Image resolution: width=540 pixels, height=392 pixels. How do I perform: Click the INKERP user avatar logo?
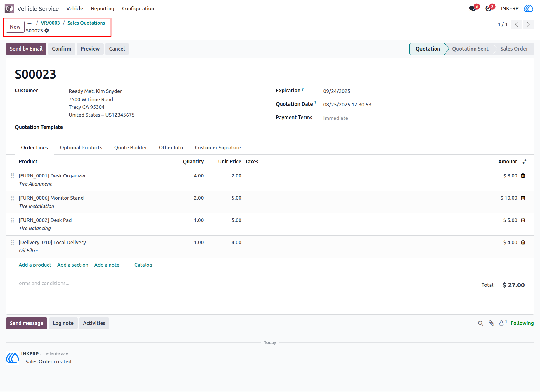click(528, 8)
